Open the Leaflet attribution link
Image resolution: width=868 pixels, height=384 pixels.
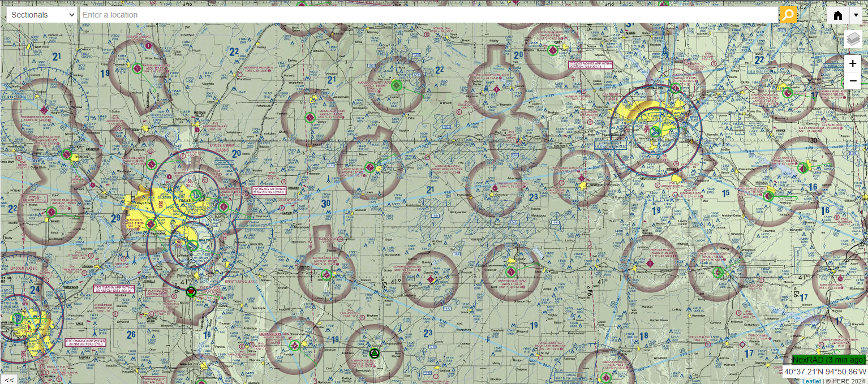[x=812, y=381]
